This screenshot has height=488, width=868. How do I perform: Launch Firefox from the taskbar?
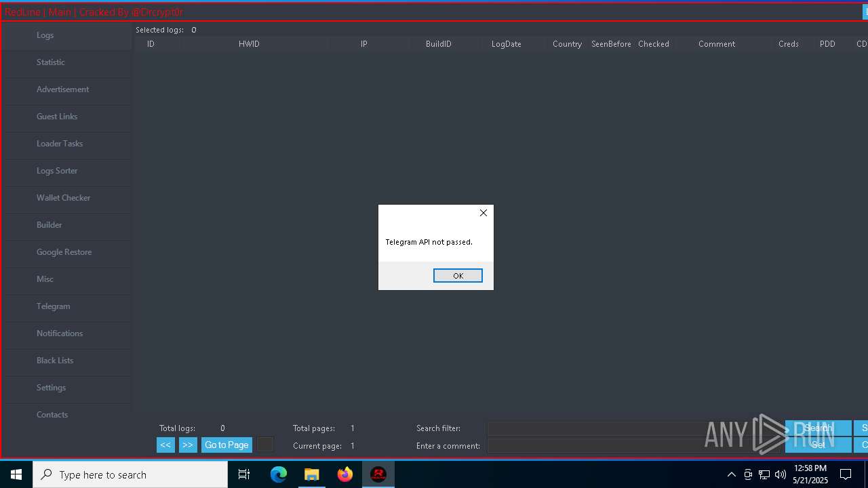[x=345, y=474]
